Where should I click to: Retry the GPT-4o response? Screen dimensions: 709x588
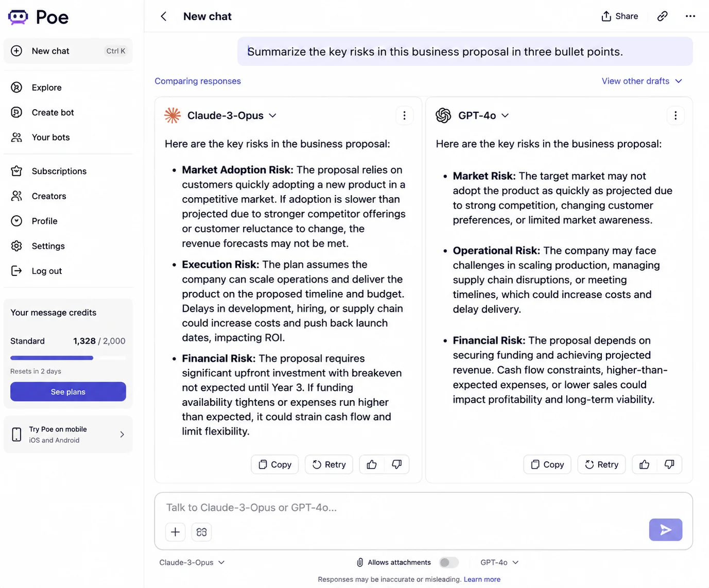601,464
